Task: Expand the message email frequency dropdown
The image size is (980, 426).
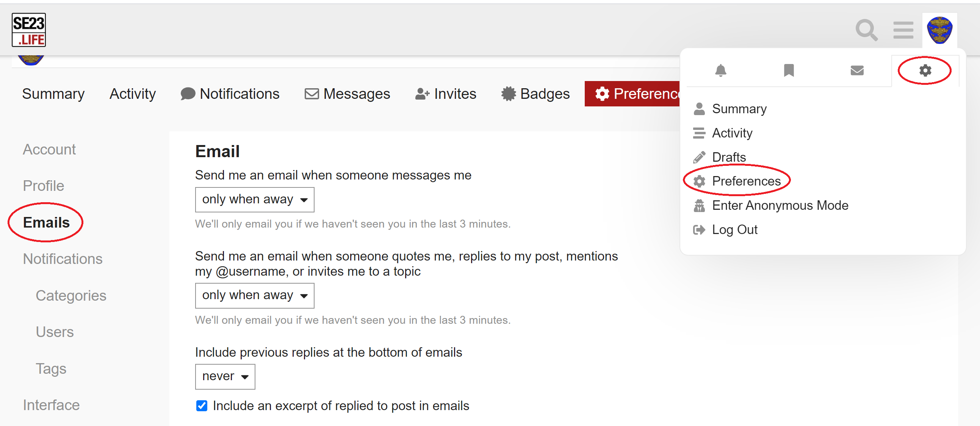Action: [255, 200]
